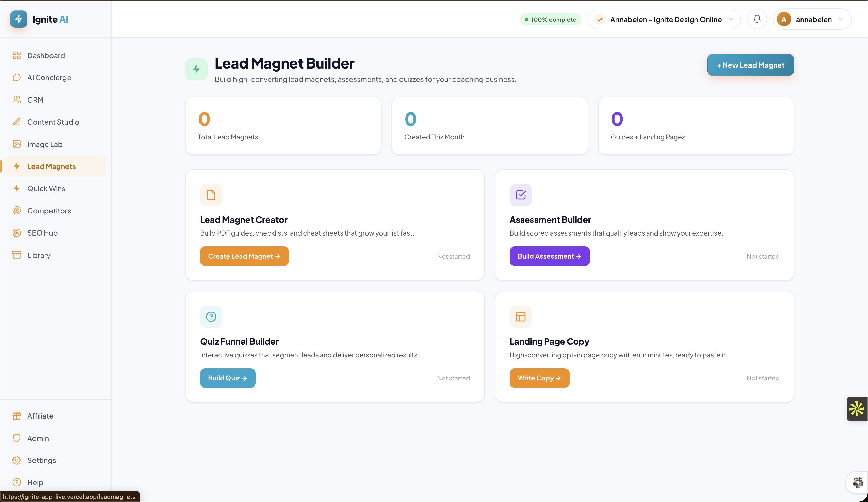Click the Total Lead Magnets stat card
This screenshot has height=502, width=868.
click(x=283, y=126)
